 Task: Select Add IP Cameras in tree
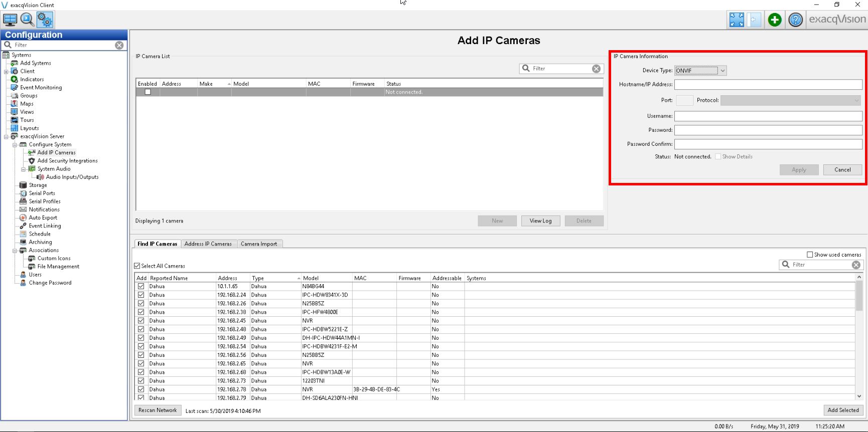[56, 153]
